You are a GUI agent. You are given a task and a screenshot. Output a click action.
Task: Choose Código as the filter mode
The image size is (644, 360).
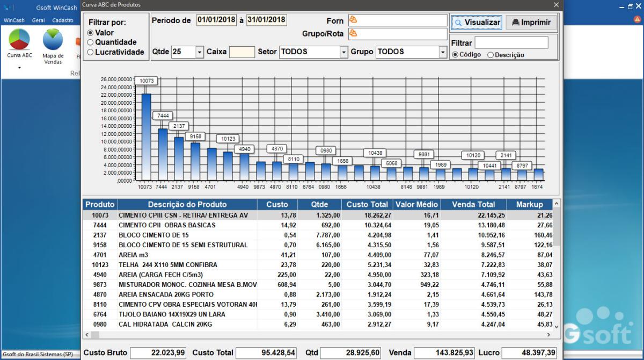pos(456,55)
